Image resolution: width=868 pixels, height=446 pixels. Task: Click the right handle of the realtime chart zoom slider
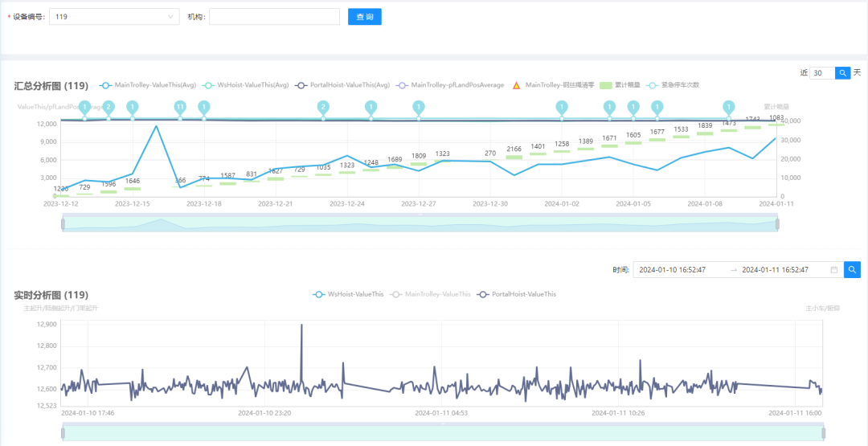[x=823, y=432]
